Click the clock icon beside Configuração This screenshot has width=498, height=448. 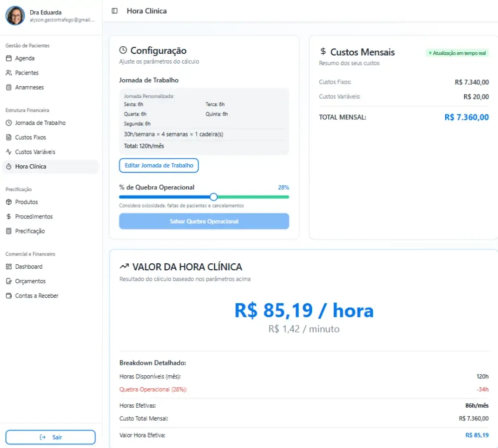(x=123, y=50)
